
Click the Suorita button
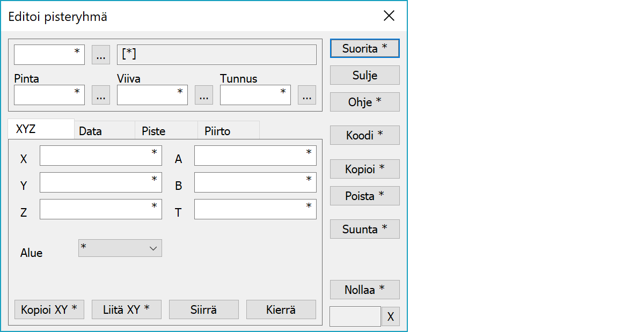(x=364, y=48)
